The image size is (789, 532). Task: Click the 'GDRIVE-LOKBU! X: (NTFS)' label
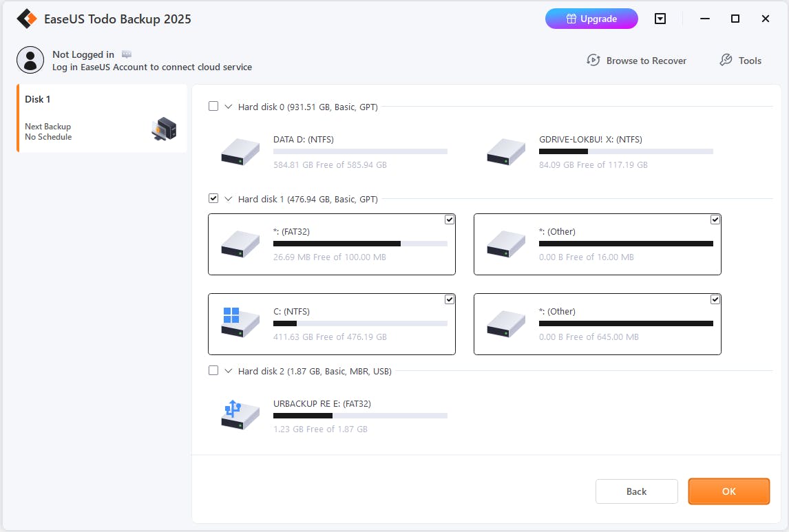tap(590, 139)
